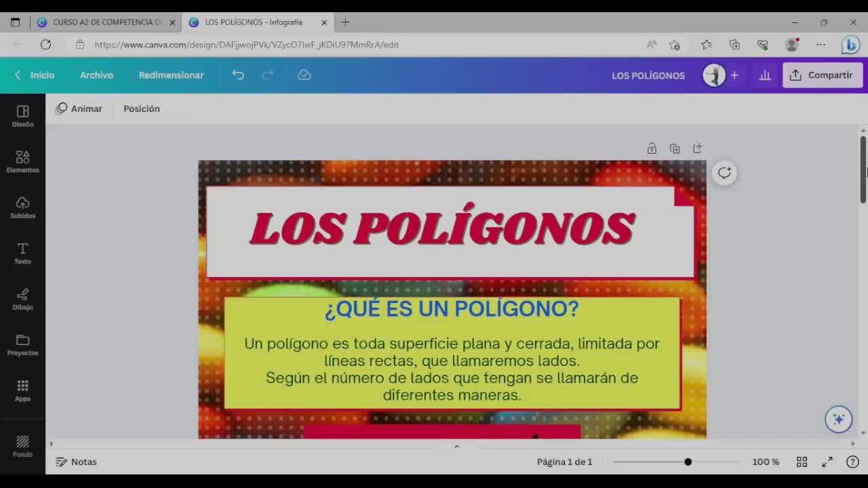868x488 pixels.
Task: Open the analytics chart icon
Action: point(765,75)
